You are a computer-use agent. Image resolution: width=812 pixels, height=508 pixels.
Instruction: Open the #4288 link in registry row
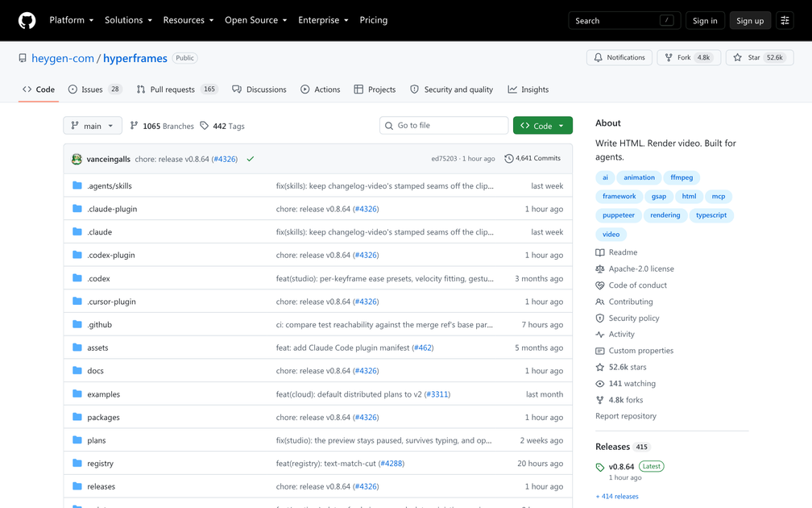[391, 464]
